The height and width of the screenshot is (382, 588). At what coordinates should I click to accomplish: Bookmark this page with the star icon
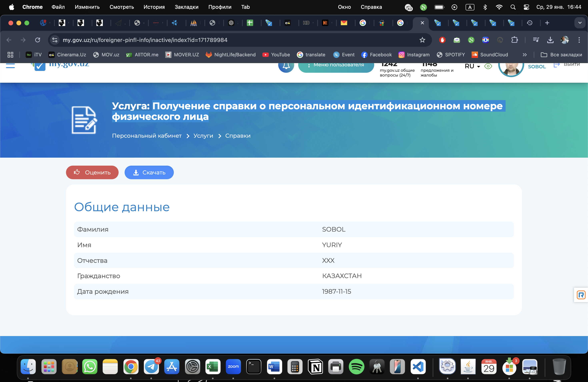click(x=422, y=40)
